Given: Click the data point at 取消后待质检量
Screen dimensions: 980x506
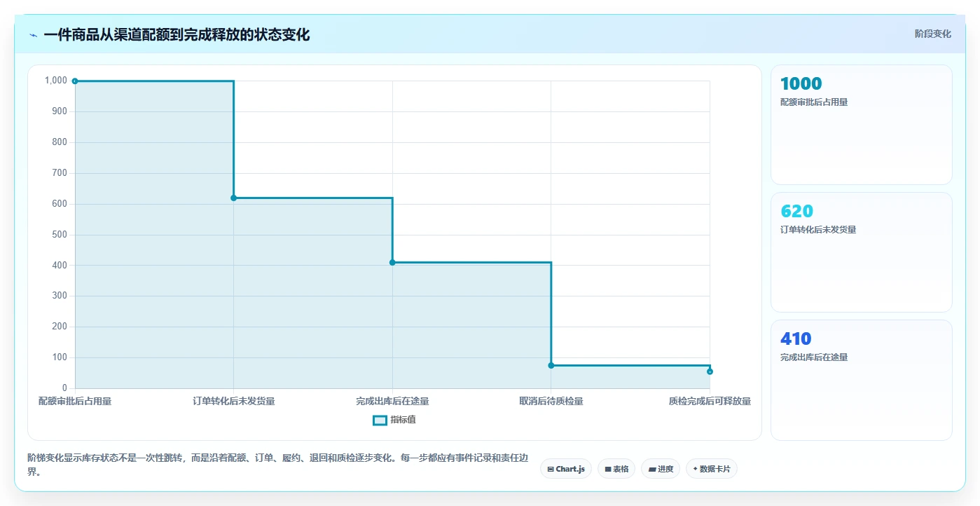Looking at the screenshot, I should [551, 365].
